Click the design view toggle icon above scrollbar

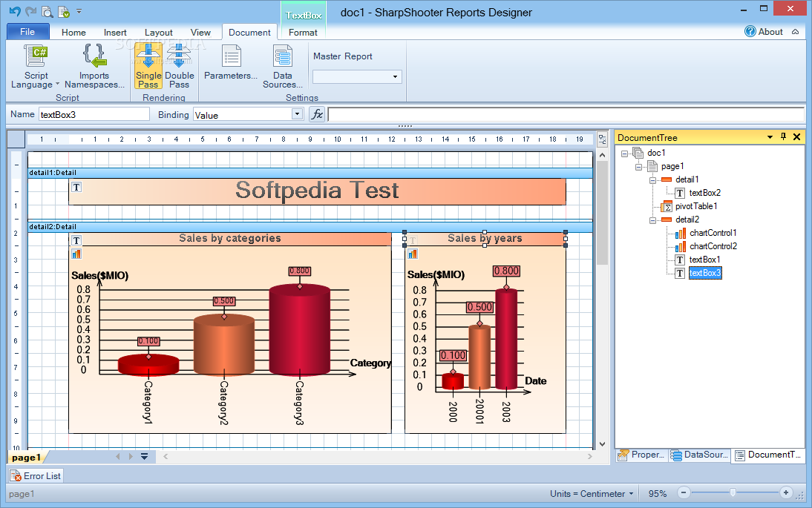tap(602, 139)
